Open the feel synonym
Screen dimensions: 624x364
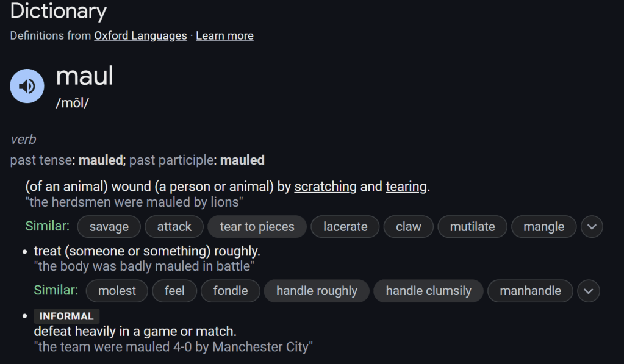coord(174,291)
